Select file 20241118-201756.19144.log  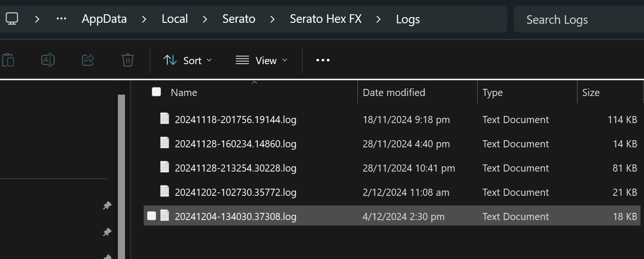(x=236, y=119)
